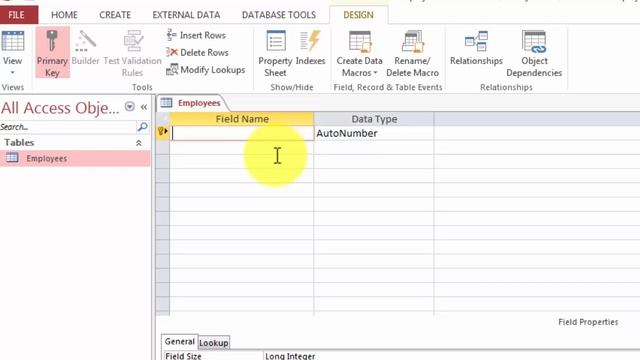Open the Indexes window
640x360 pixels.
point(310,48)
